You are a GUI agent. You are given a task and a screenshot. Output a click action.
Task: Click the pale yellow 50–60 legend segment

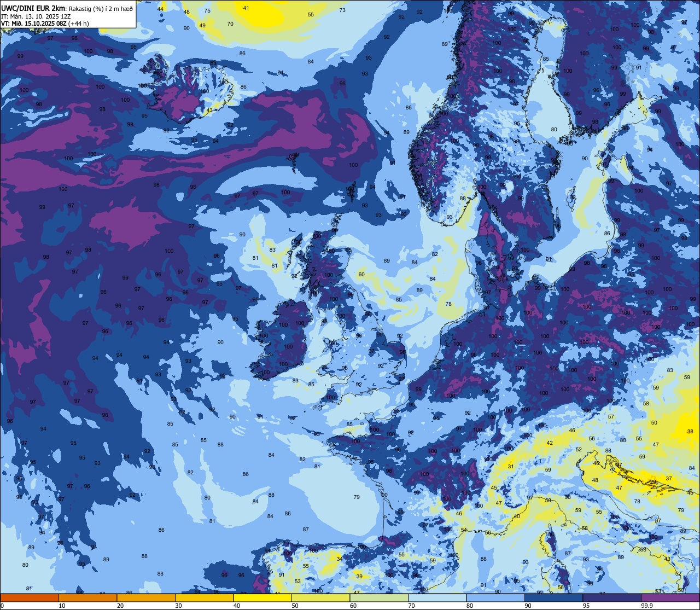[x=320, y=597]
